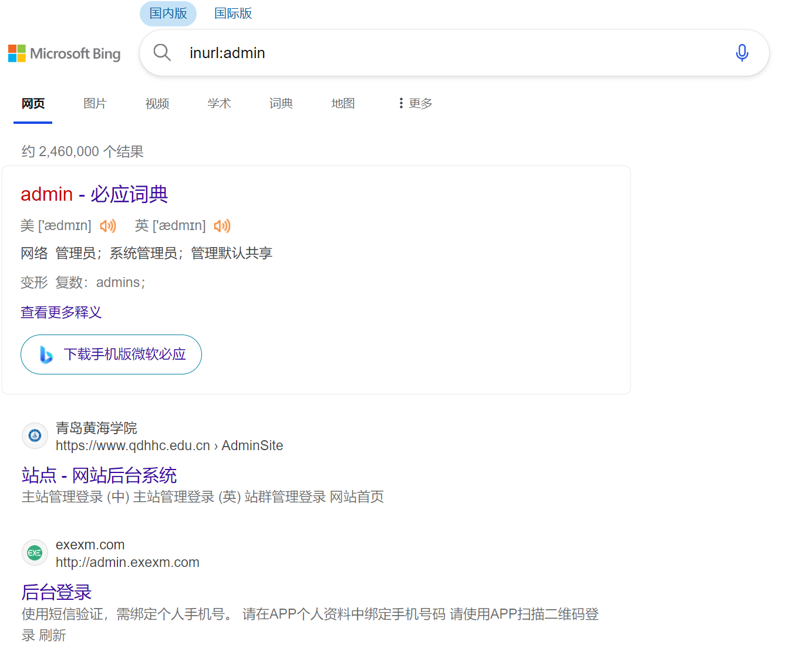
Task: Click the exexm.com site favicon
Action: click(35, 553)
